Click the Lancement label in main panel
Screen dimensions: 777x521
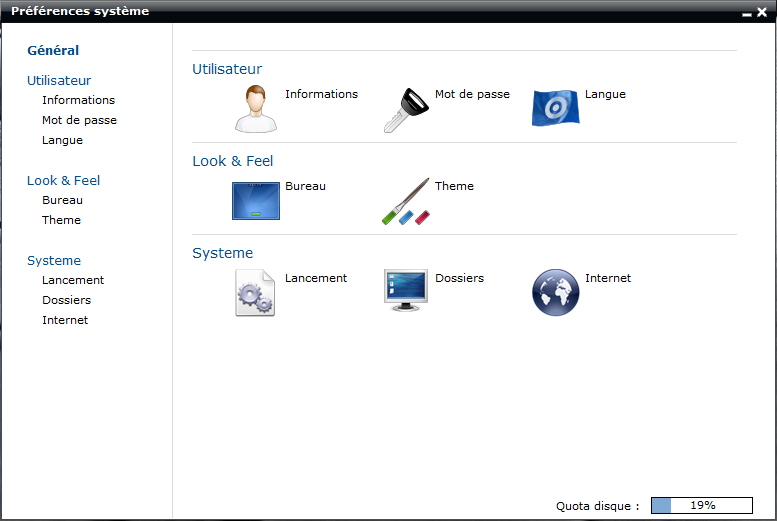pyautogui.click(x=316, y=278)
